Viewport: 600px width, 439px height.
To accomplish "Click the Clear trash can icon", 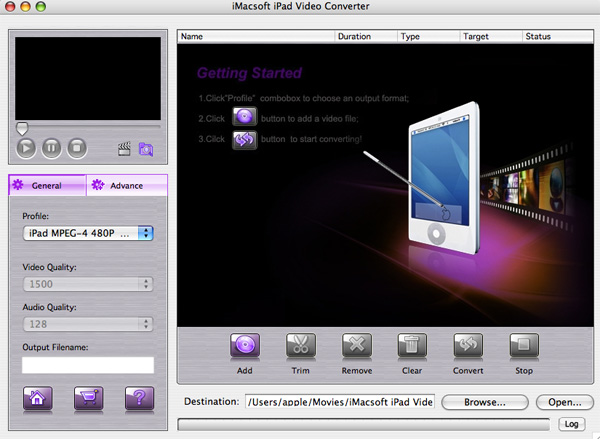I will 412,346.
